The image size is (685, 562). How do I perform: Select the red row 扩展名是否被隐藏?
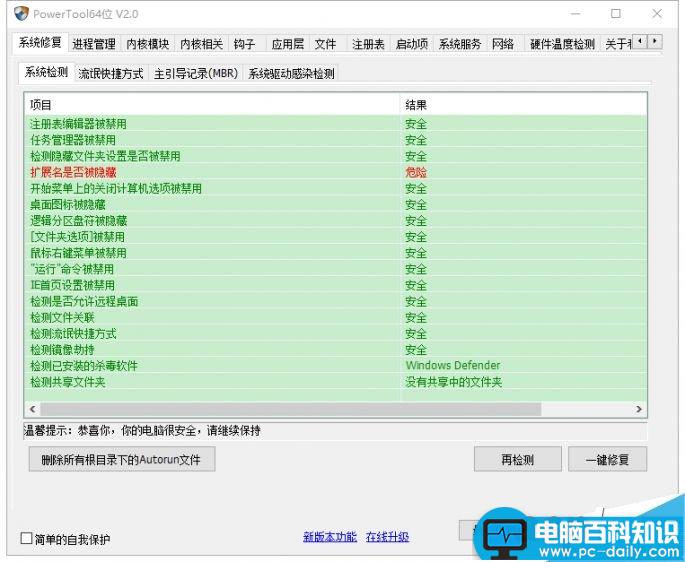(336, 172)
